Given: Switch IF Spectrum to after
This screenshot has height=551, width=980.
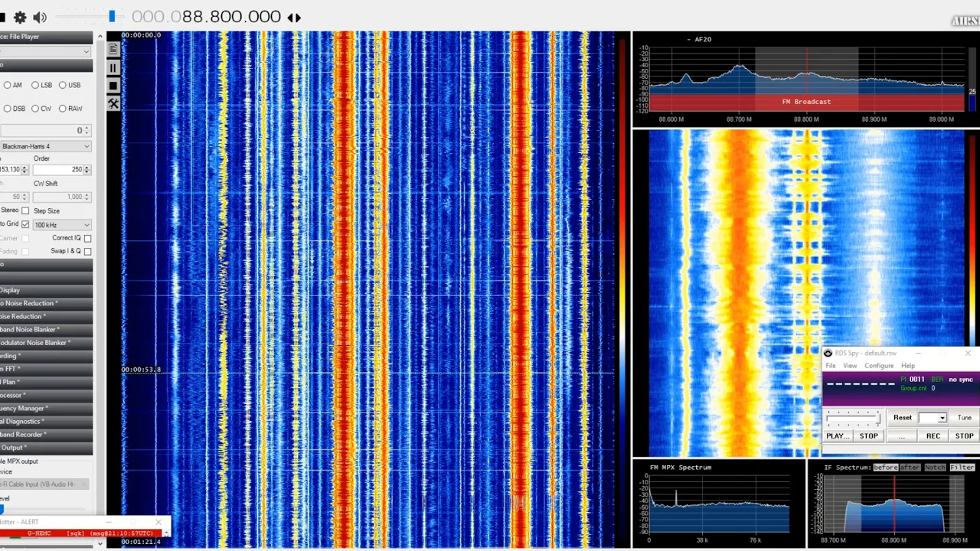Looking at the screenshot, I should [910, 467].
